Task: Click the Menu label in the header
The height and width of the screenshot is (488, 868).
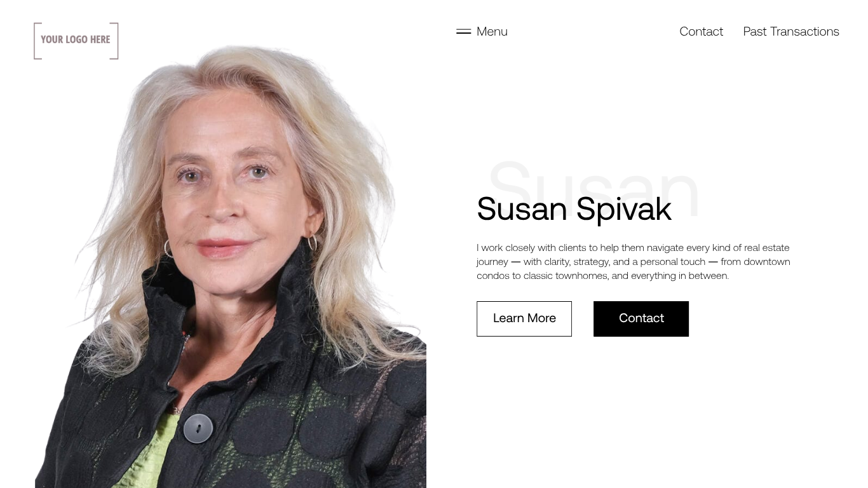Action: tap(492, 31)
